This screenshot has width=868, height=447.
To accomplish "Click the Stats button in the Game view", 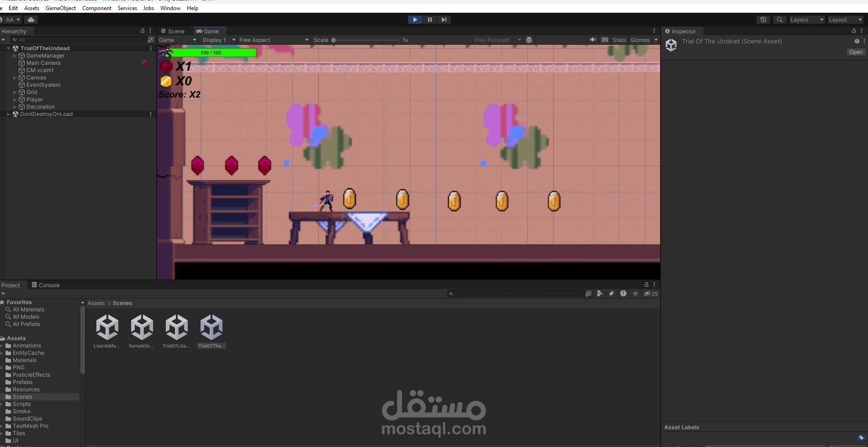I will pyautogui.click(x=619, y=40).
